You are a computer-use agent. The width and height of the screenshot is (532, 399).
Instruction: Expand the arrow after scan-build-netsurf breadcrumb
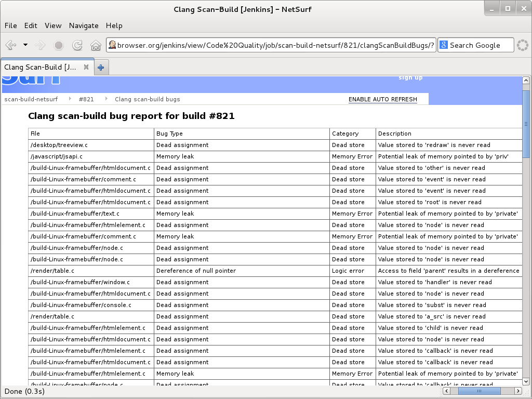[70, 99]
